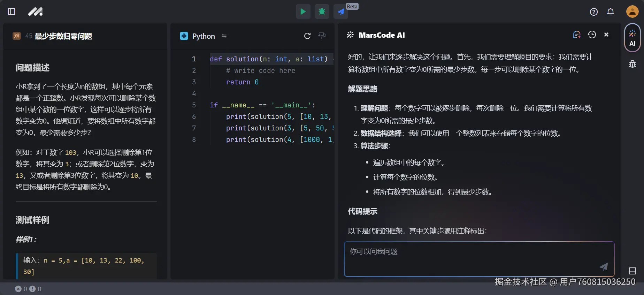Toggle word wrap icon in editor header

point(322,36)
